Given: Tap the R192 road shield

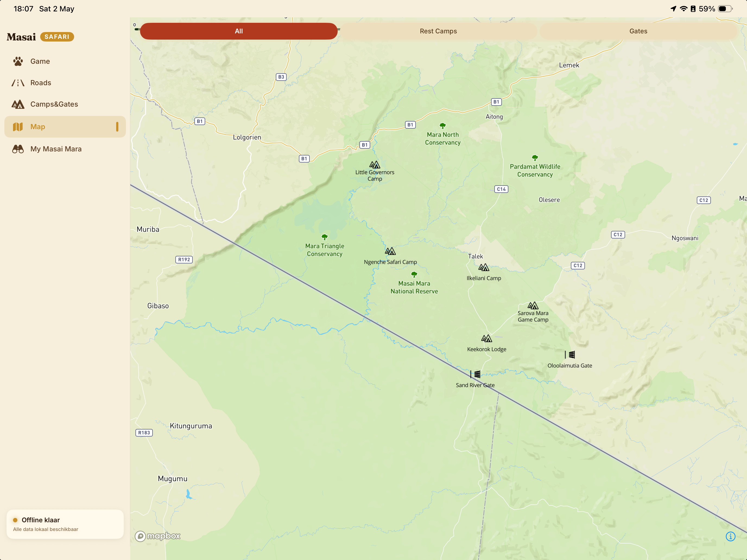Looking at the screenshot, I should [184, 260].
